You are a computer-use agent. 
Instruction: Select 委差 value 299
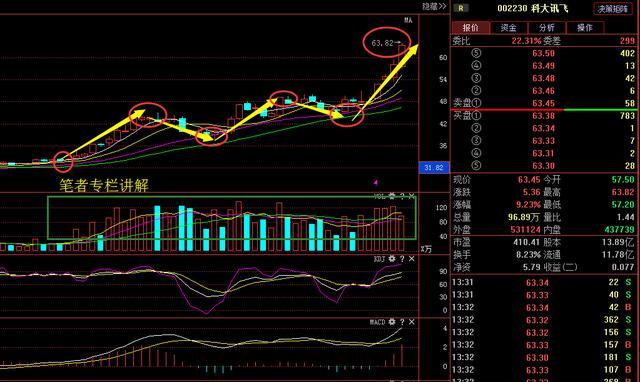tap(627, 41)
